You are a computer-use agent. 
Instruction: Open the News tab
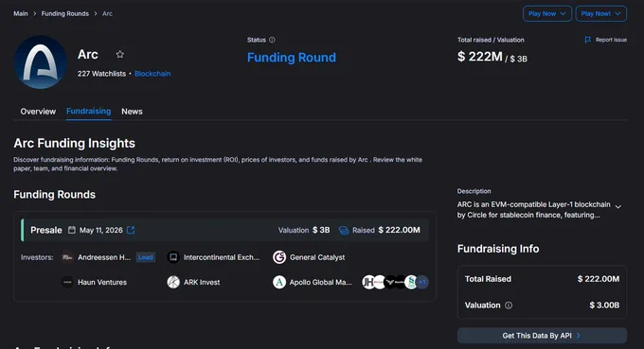(132, 112)
